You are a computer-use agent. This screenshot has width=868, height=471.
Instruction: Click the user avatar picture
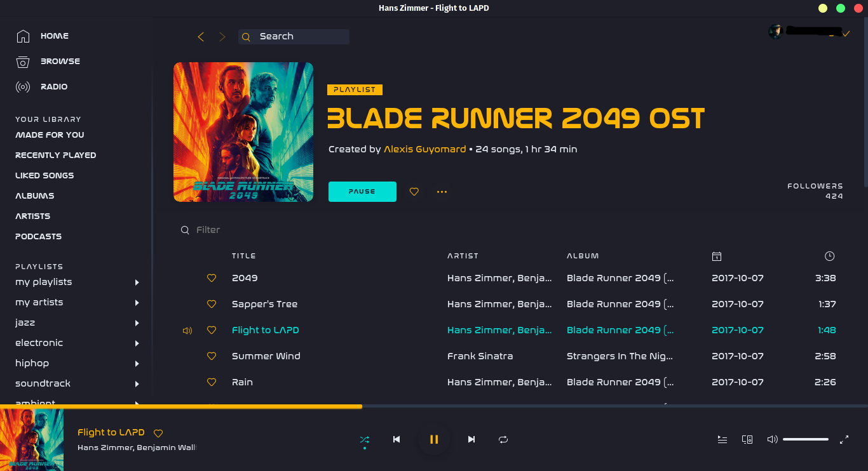click(776, 32)
